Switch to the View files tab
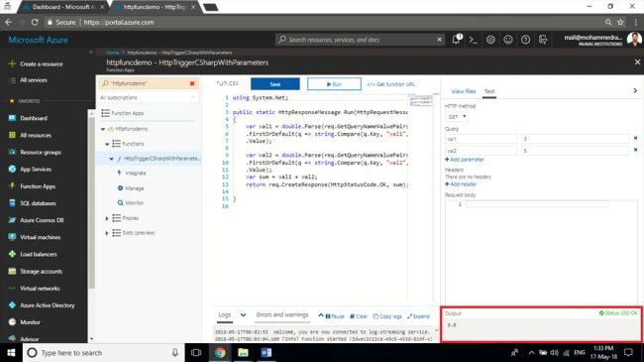This screenshot has width=644, height=362. pyautogui.click(x=464, y=91)
